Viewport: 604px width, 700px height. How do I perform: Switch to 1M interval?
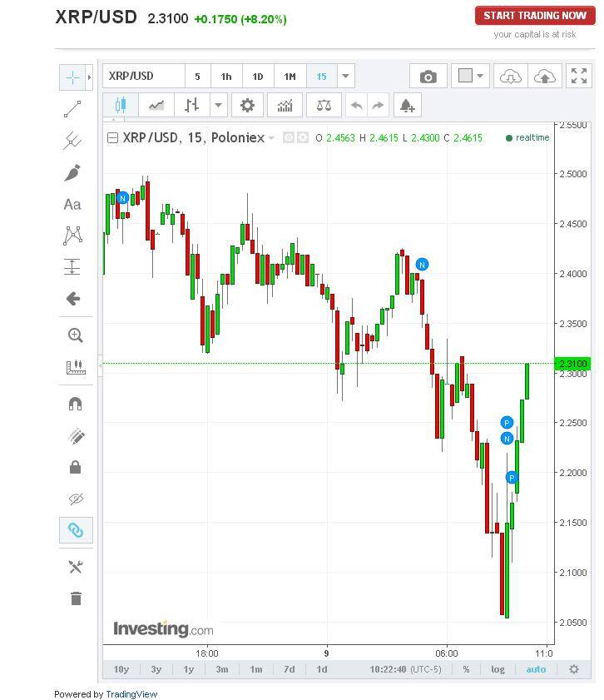tap(290, 77)
